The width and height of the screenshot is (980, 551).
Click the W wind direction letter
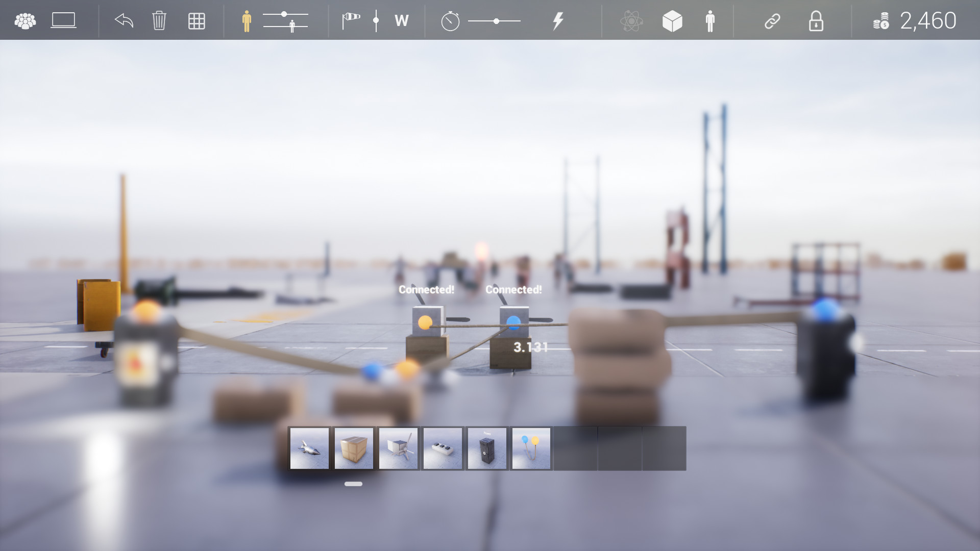(402, 21)
